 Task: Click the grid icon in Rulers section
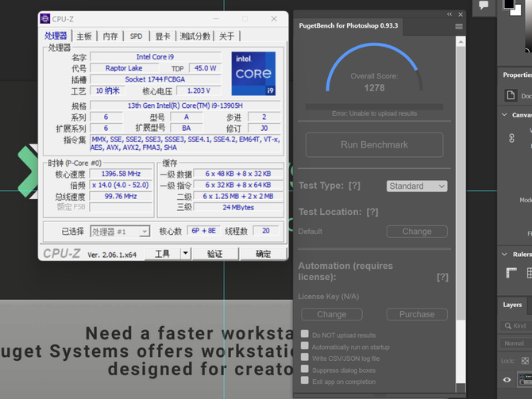[530, 273]
